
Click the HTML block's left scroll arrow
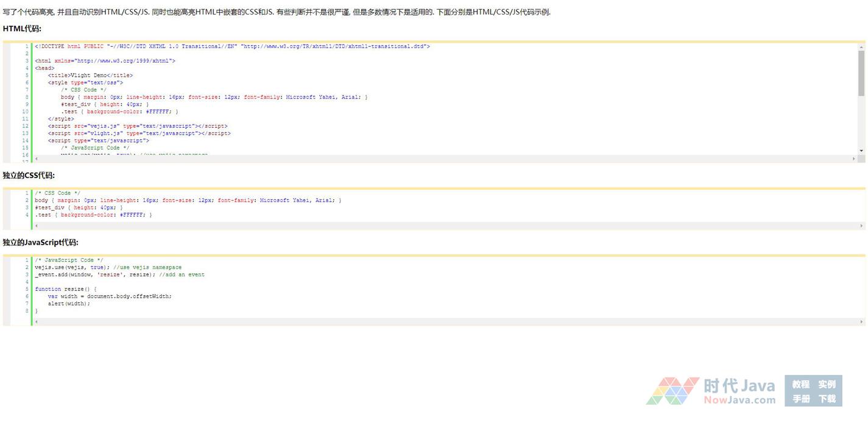click(x=37, y=159)
